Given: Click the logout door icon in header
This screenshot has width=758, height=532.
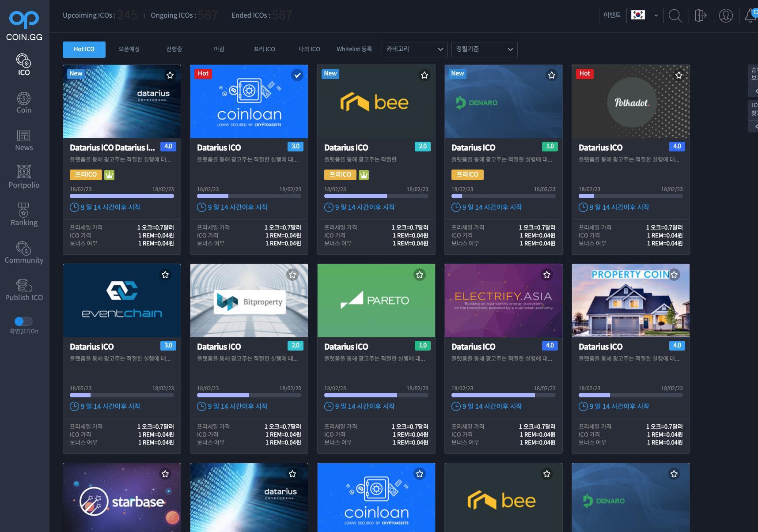Looking at the screenshot, I should [701, 15].
